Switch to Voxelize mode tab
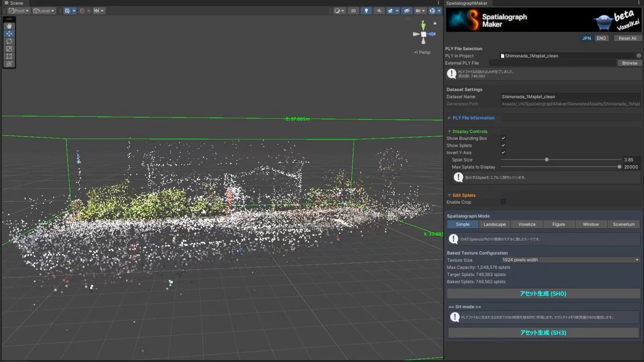This screenshot has height=362, width=644. [526, 224]
